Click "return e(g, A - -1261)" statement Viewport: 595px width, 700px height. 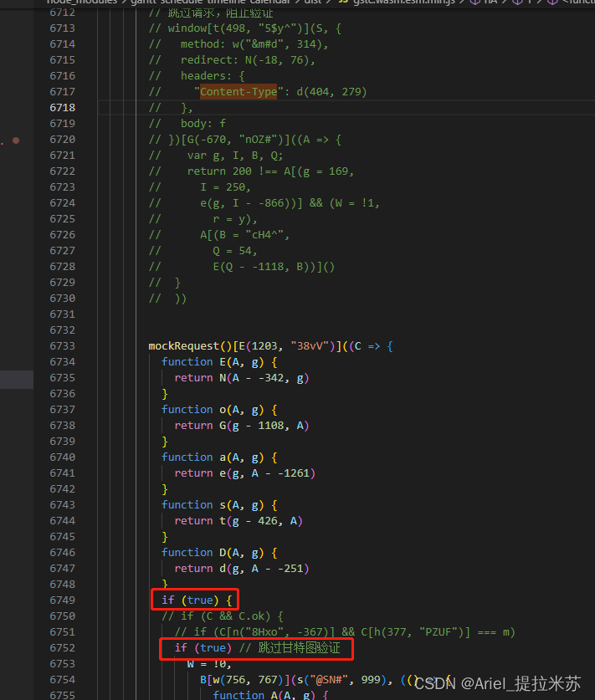(245, 473)
